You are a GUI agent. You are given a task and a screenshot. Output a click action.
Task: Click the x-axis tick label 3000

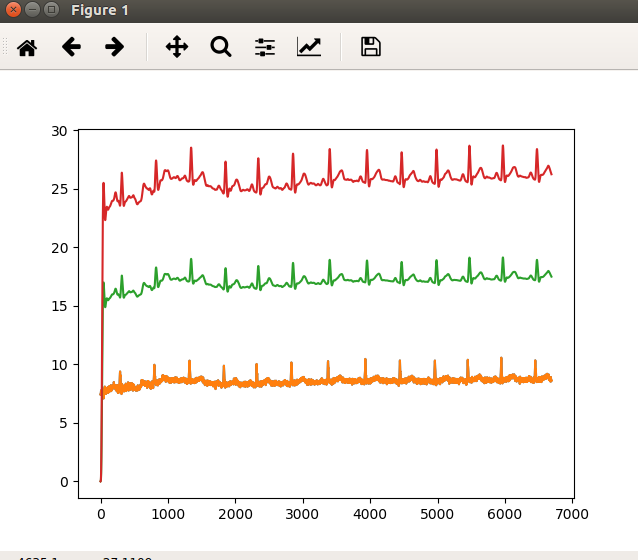tap(302, 514)
